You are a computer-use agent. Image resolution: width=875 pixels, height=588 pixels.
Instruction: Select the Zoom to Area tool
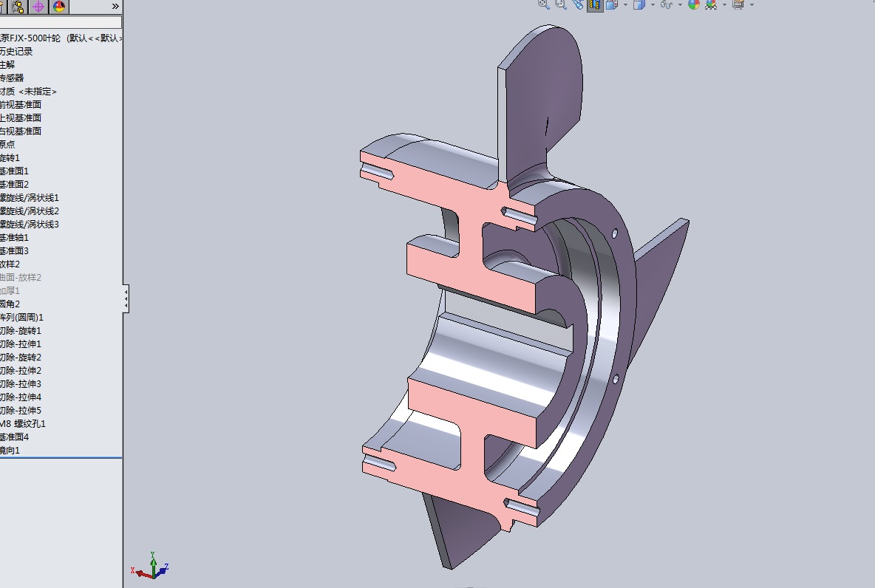[560, 4]
